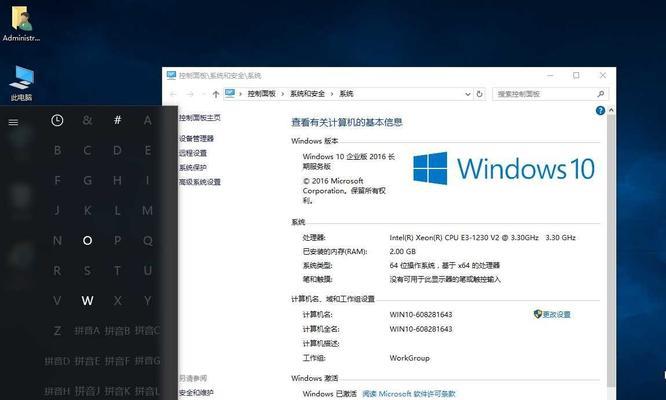
Task: Close the System window
Action: click(603, 76)
